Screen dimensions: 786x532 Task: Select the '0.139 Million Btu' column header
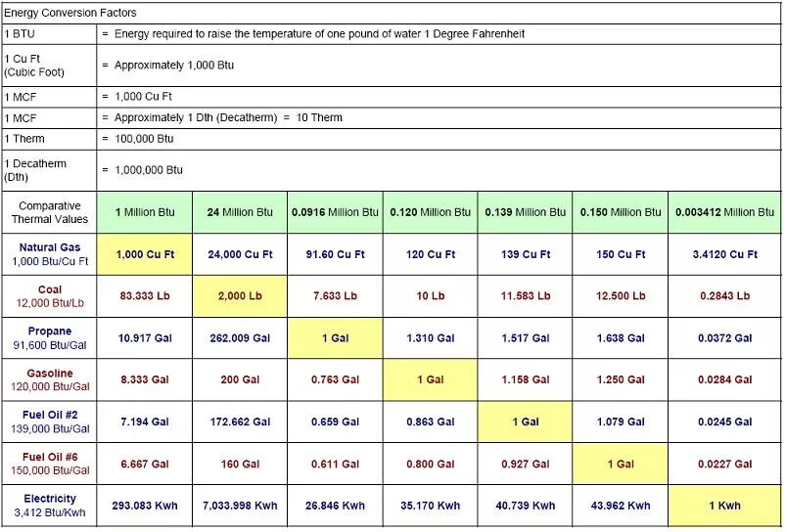526,212
